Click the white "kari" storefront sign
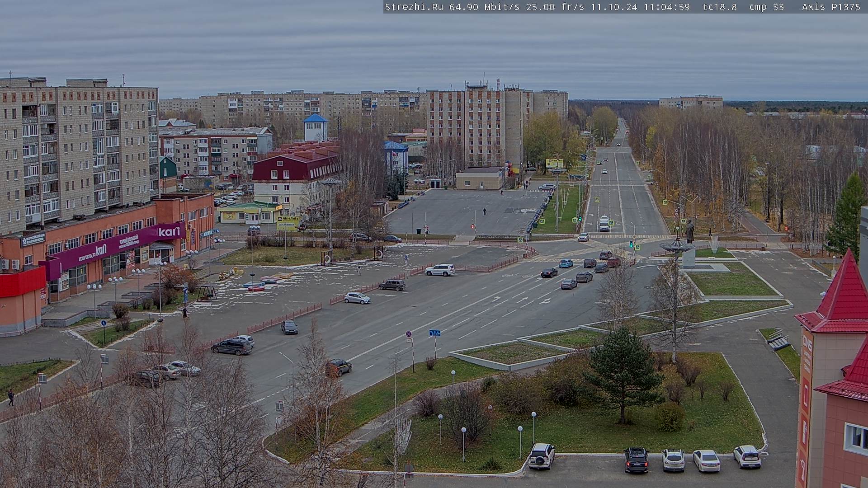Viewport: 868px width, 488px height. click(x=169, y=231)
